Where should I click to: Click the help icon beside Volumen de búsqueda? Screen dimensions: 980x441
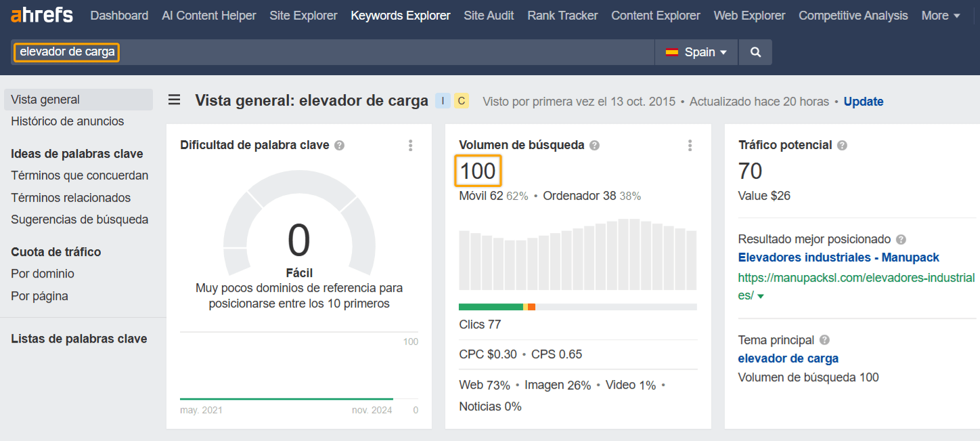tap(594, 144)
